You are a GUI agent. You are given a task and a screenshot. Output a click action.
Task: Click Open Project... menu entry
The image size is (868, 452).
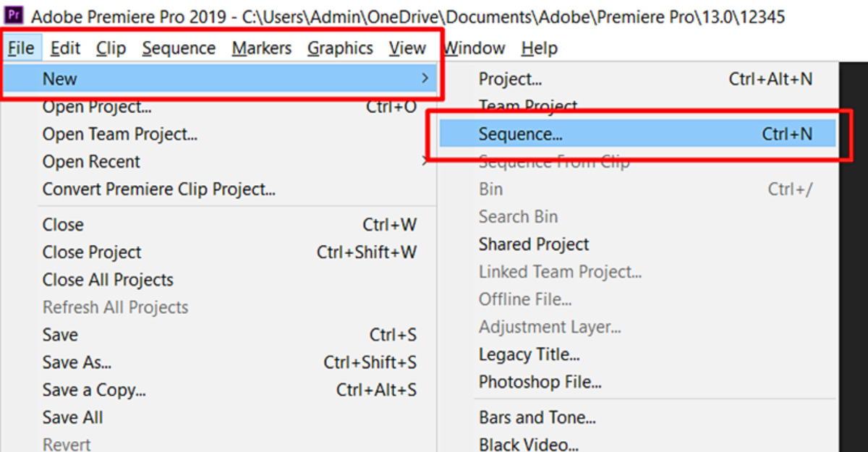[x=97, y=107]
